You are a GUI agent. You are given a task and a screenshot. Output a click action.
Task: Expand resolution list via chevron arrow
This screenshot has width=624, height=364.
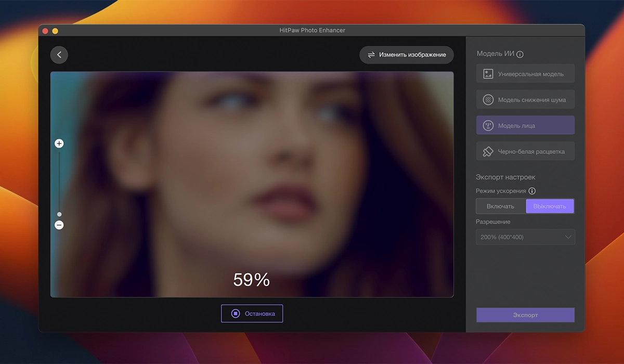point(568,237)
